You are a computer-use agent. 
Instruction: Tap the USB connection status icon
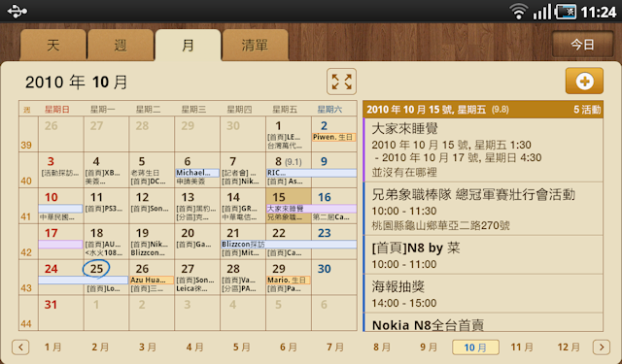coord(17,11)
